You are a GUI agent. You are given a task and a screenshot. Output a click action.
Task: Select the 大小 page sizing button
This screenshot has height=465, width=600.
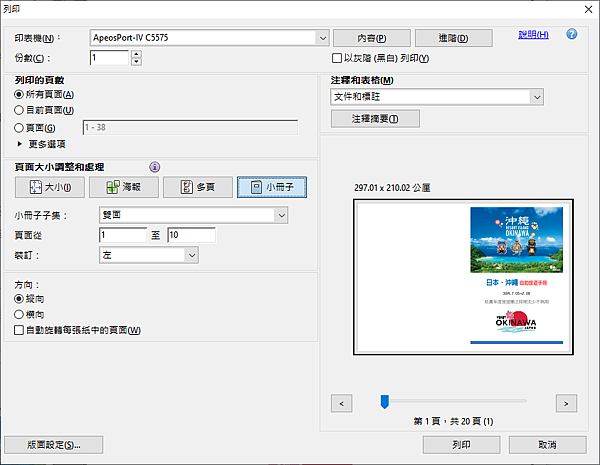pos(50,187)
